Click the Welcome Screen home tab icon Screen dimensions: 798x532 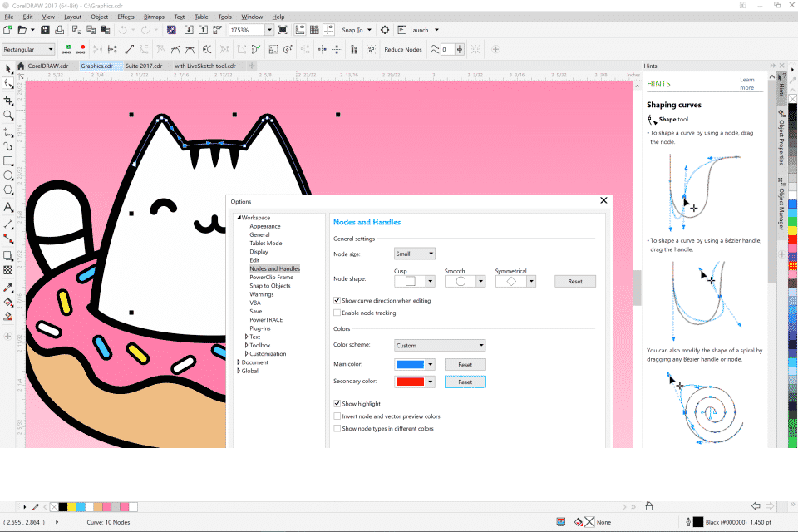click(x=21, y=66)
